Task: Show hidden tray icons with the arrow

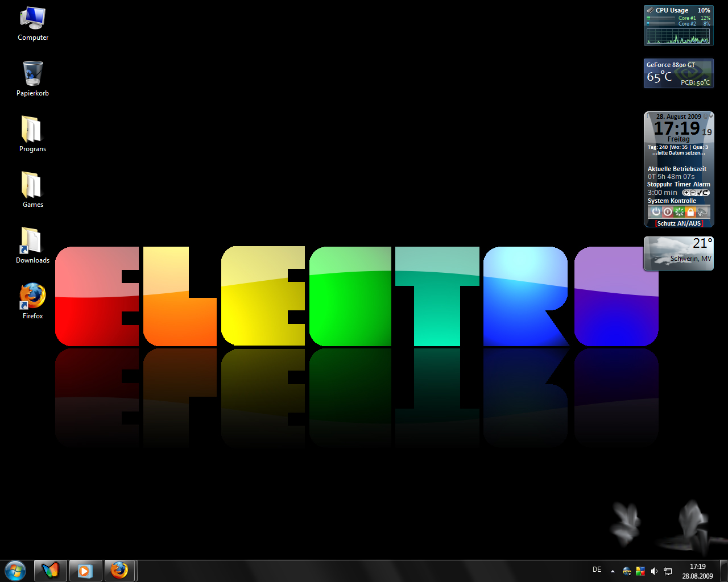Action: [x=613, y=571]
